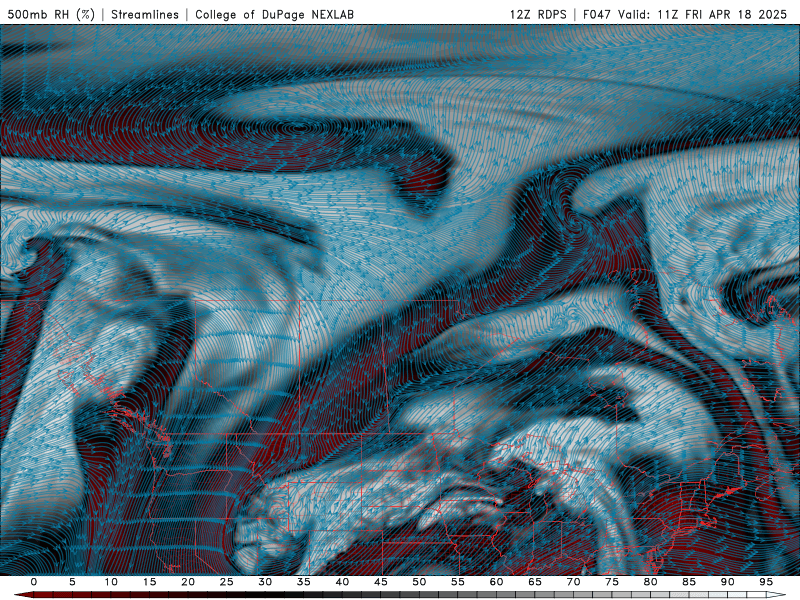The height and width of the screenshot is (600, 800).
Task: Click the colorbar label "40"
Action: click(342, 582)
